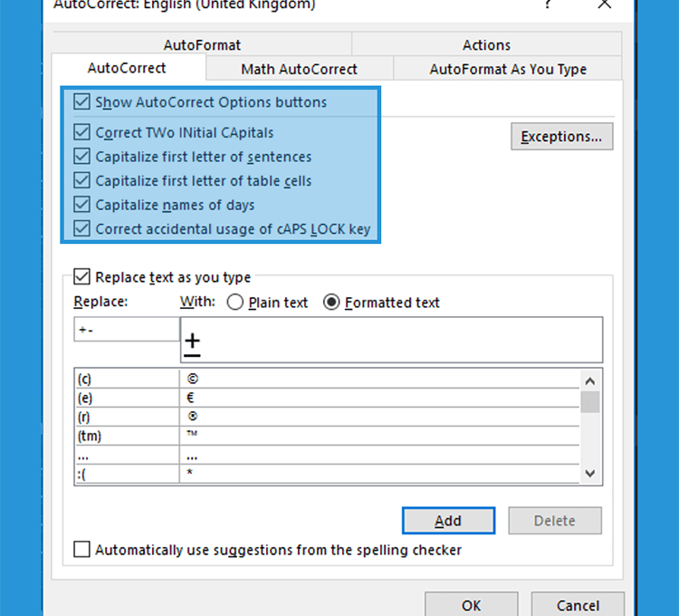Enable automatic spelling checker suggestions
679x616 pixels.
81,549
